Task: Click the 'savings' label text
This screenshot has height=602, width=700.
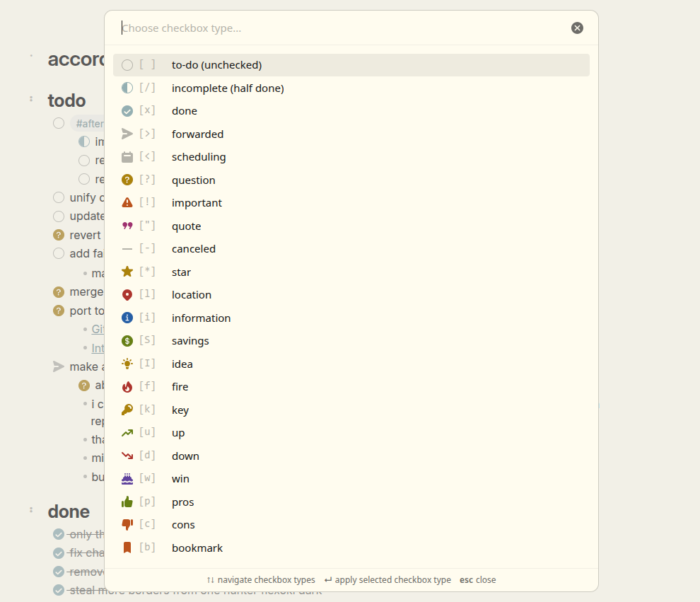Action: pos(190,341)
